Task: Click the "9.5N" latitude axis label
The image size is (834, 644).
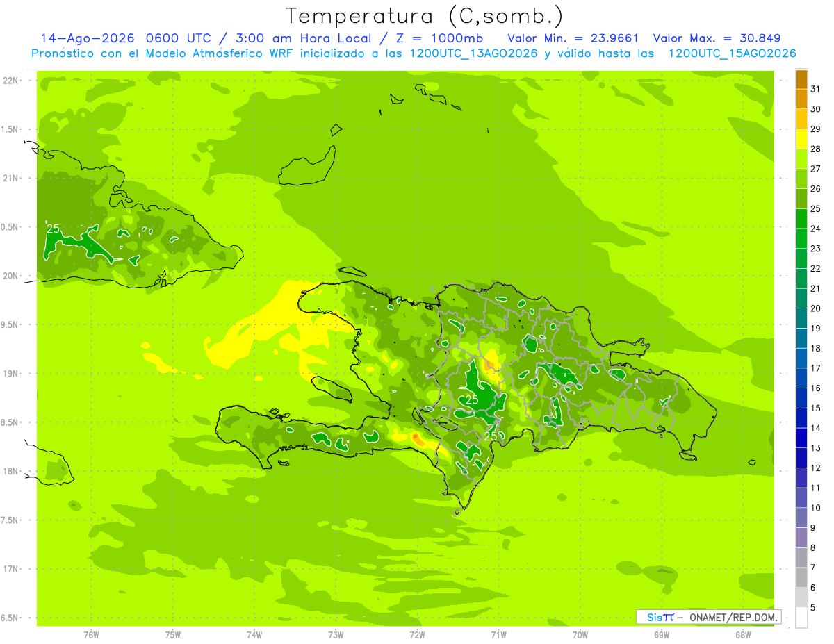Action: [10, 325]
